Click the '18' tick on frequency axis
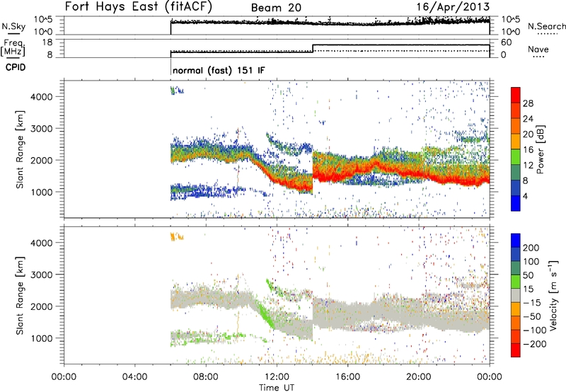This screenshot has width=566, height=392. point(47,42)
